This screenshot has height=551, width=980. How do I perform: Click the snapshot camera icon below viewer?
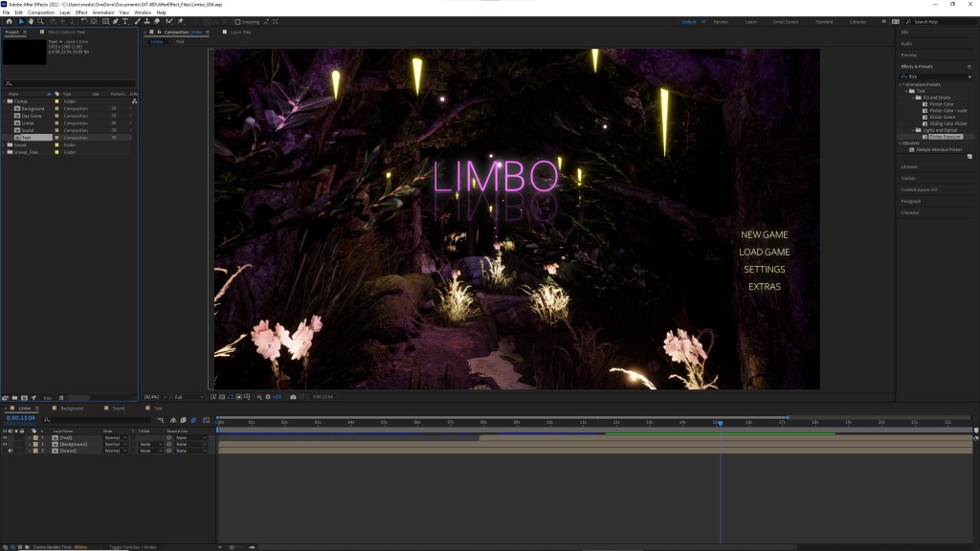[293, 396]
